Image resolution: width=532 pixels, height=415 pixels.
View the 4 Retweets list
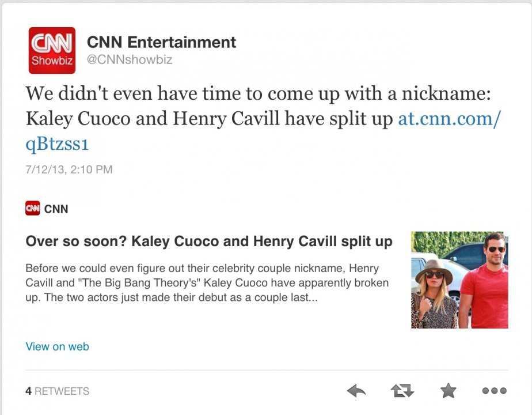click(58, 391)
